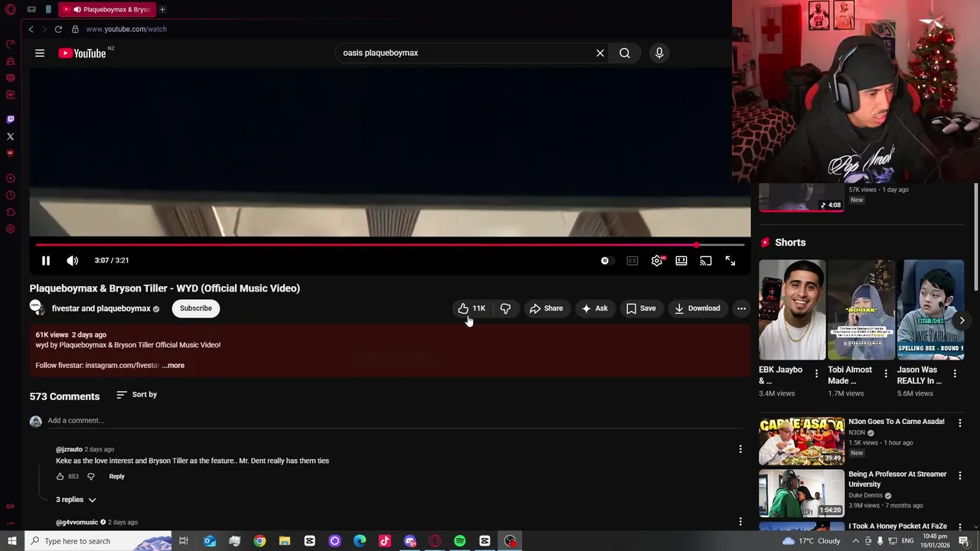
Task: Open History clock icon in sidebar
Action: pyautogui.click(x=10, y=195)
